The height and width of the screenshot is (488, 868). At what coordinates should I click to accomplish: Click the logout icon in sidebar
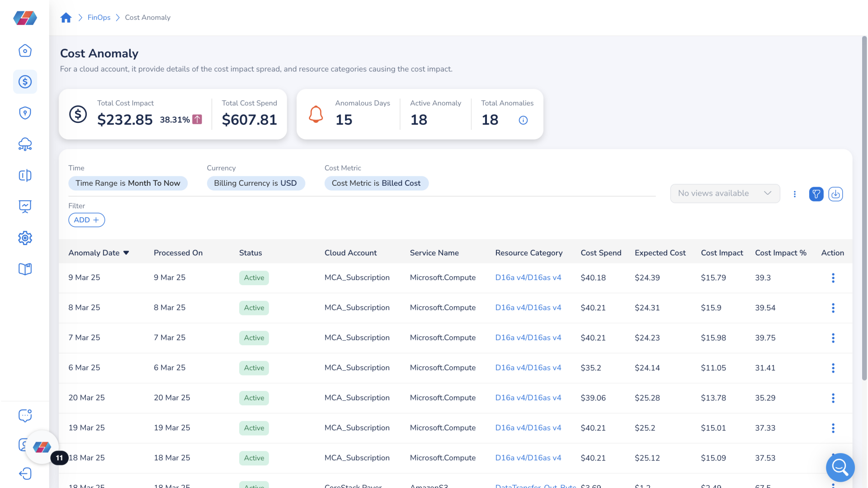click(25, 474)
